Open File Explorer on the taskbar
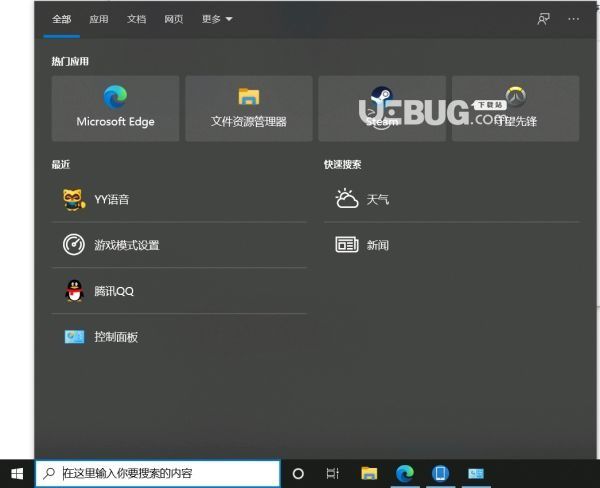The width and height of the screenshot is (600, 488). tap(369, 474)
